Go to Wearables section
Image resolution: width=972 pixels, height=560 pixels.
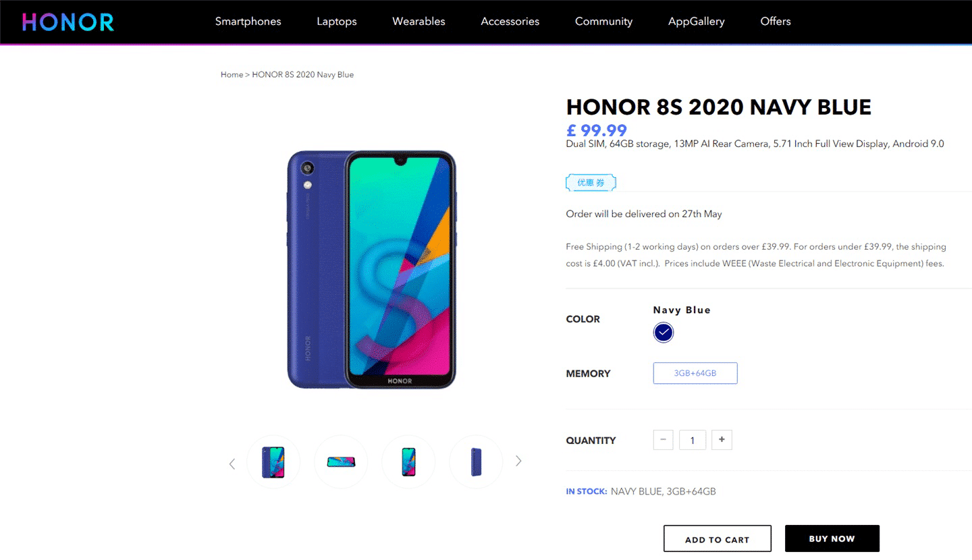(418, 22)
